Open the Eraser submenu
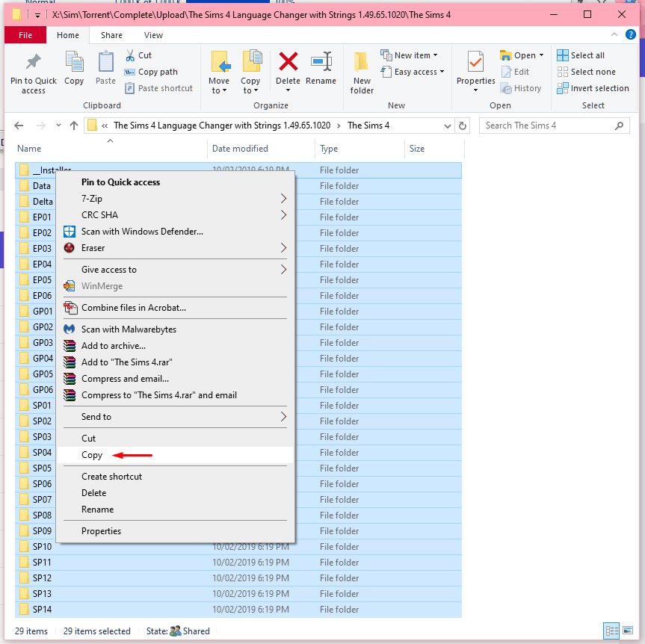The image size is (645, 644). pyautogui.click(x=175, y=248)
